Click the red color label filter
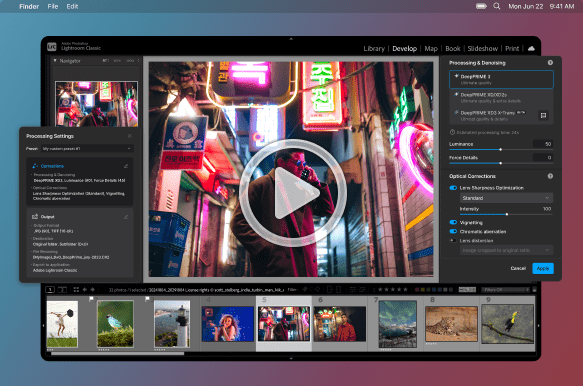The height and width of the screenshot is (386, 583). (417, 289)
